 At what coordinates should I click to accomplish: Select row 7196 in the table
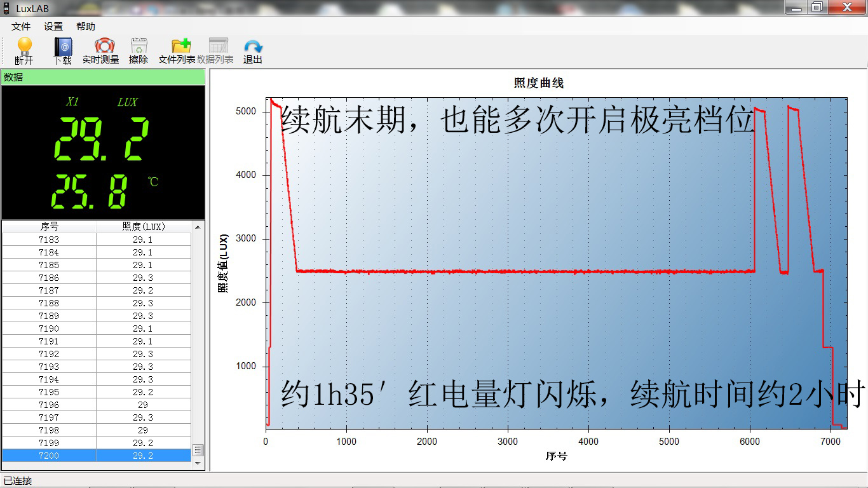pos(97,405)
